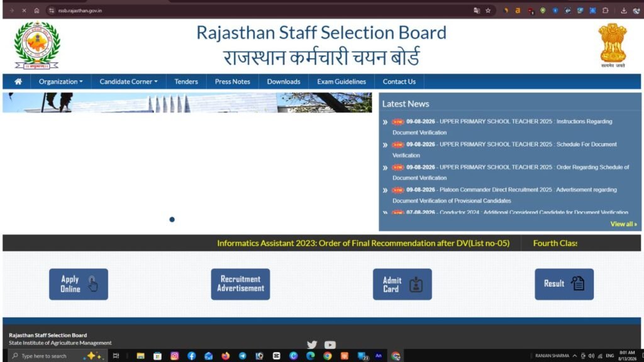Click the site information icon in address bar

[52, 11]
